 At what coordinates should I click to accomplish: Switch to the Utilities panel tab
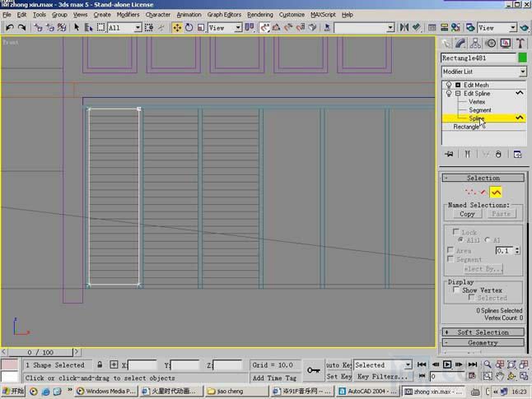coord(520,44)
